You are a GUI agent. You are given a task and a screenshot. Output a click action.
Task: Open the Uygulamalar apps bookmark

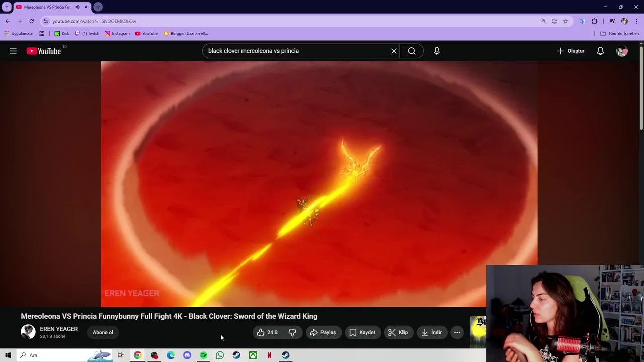[x=19, y=34]
